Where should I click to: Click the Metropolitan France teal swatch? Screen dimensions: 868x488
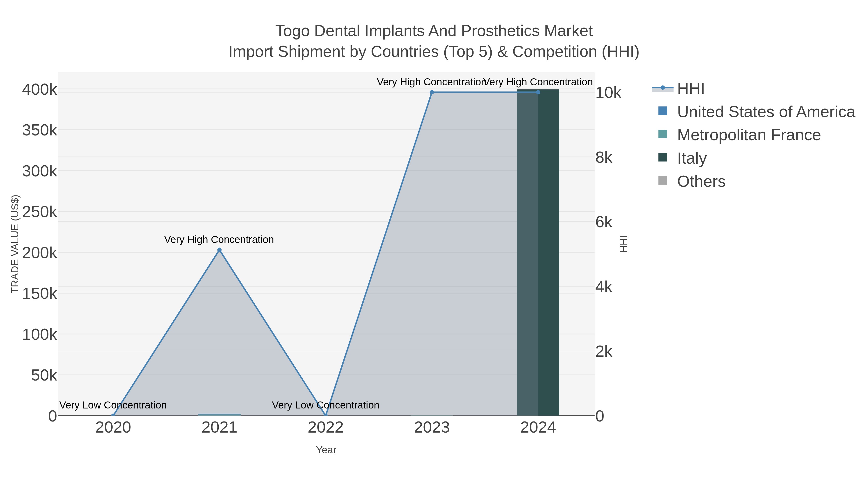click(x=663, y=134)
